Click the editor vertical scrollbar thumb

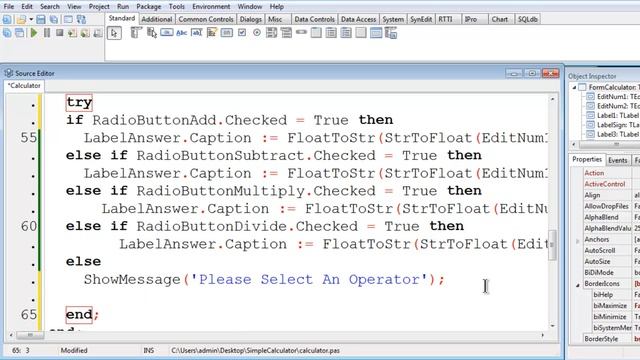tap(552, 245)
